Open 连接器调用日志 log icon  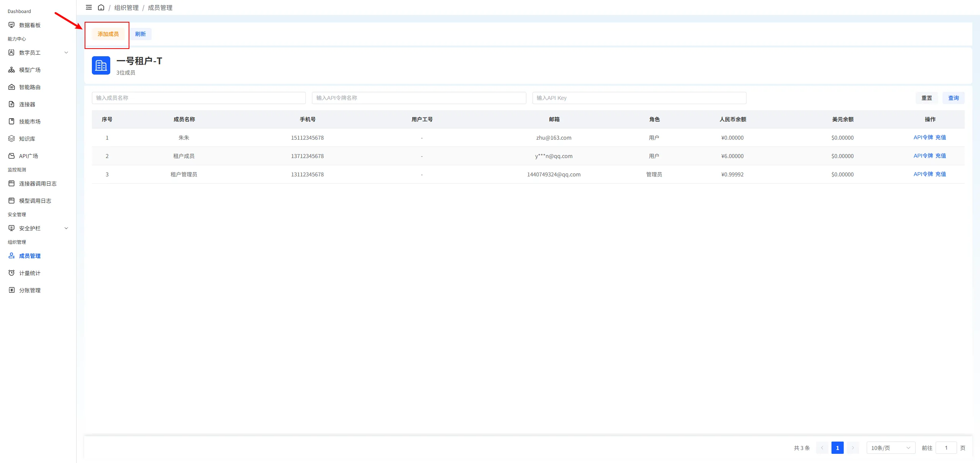pos(11,183)
